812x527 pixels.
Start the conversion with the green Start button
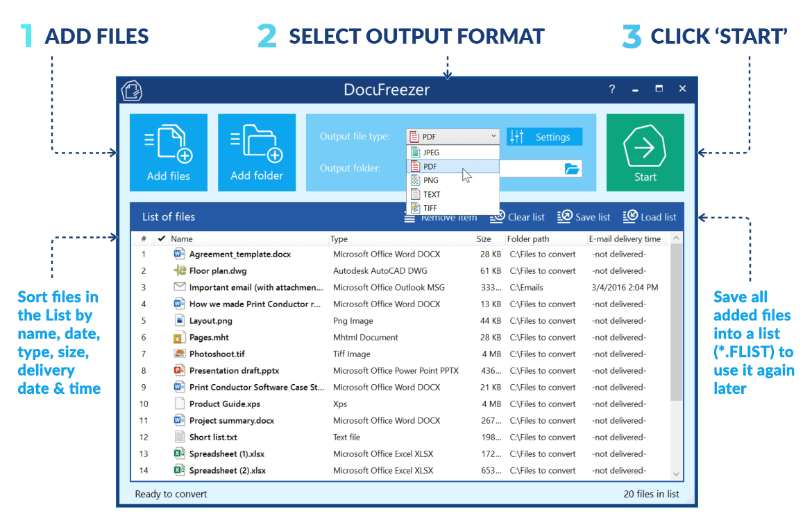point(645,152)
